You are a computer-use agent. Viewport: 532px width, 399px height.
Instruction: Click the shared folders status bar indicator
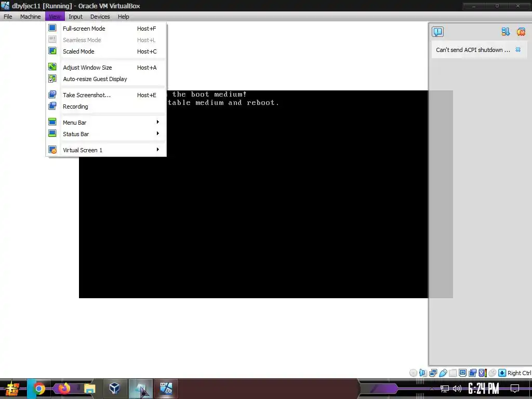point(453,373)
